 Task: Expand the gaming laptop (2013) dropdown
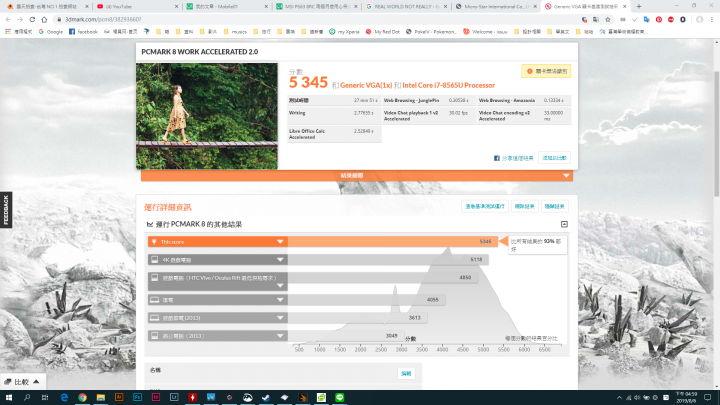(x=280, y=318)
